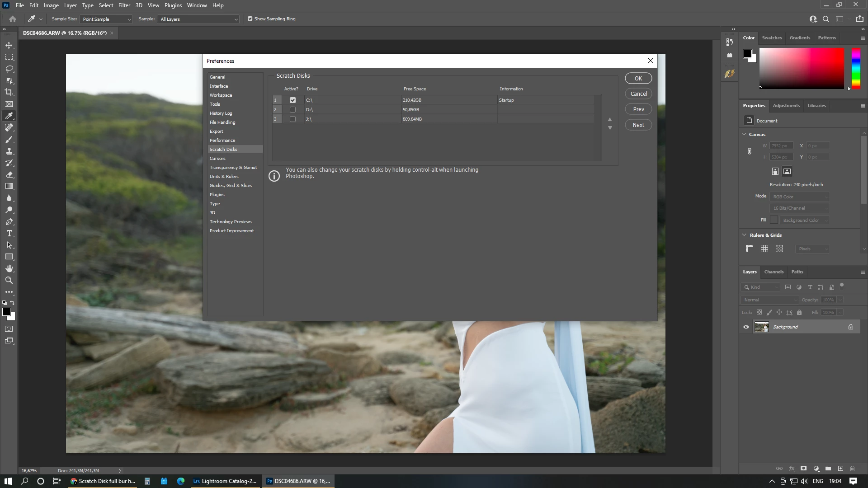Hide the Background layer with eye icon
Viewport: 868px width, 488px height.
pos(746,327)
